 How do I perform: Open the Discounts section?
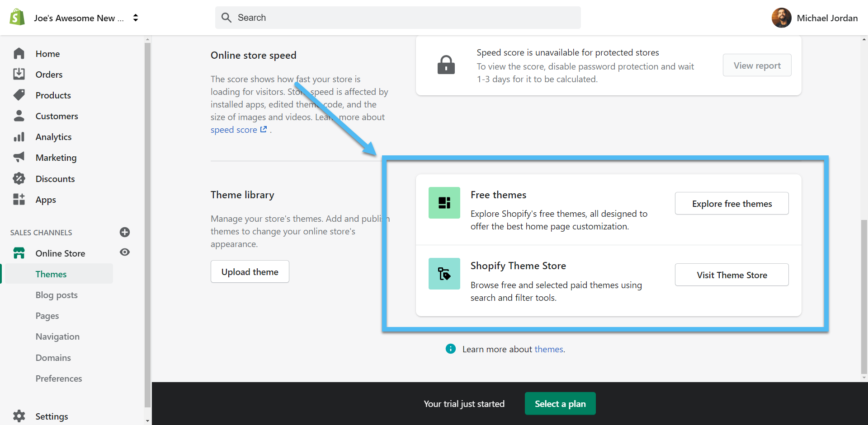tap(55, 179)
